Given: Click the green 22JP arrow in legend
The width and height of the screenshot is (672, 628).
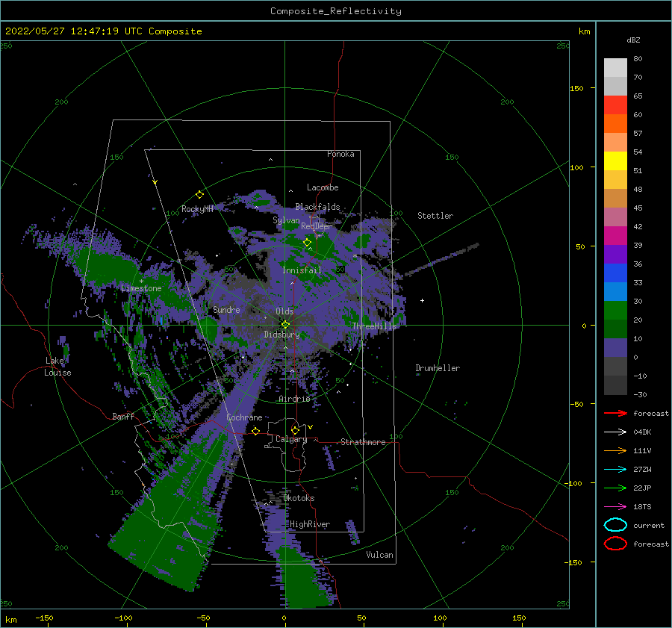Looking at the screenshot, I should (x=615, y=488).
